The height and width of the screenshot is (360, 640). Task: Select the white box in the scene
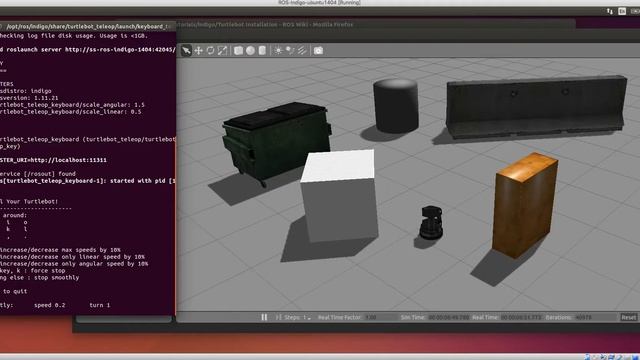click(339, 196)
